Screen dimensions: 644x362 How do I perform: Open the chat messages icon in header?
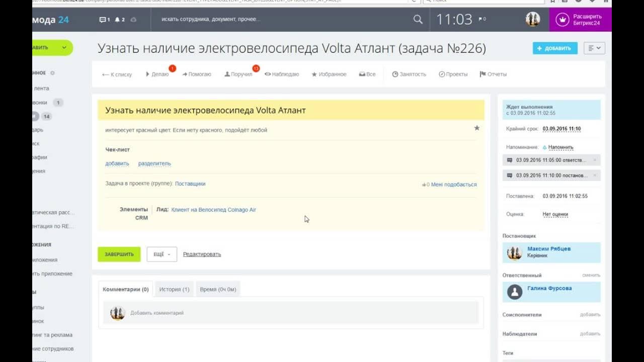(x=103, y=20)
